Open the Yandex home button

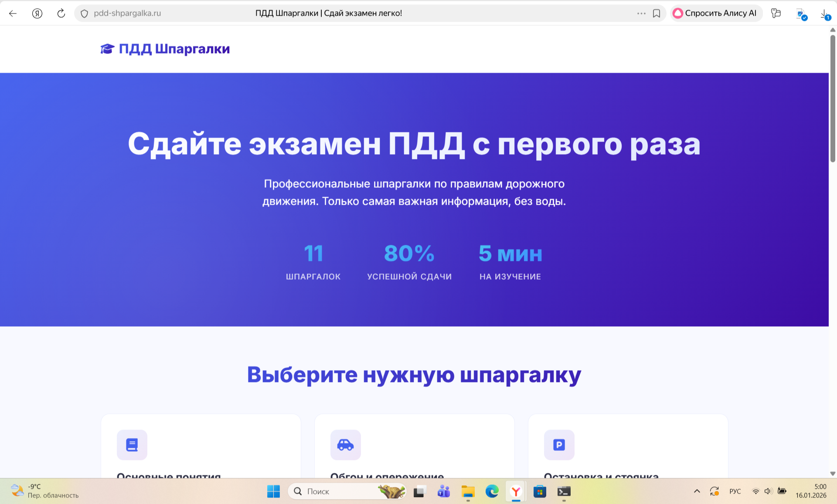click(37, 14)
